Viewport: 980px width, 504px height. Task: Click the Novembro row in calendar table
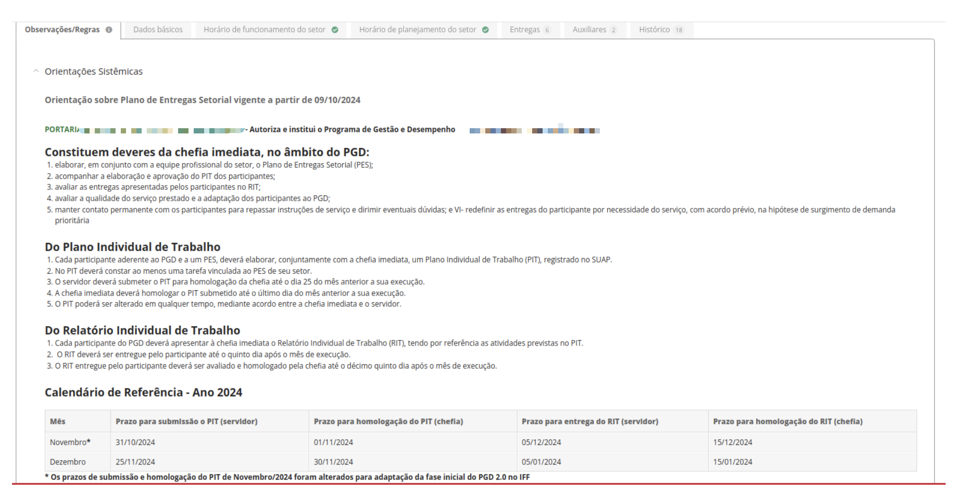tap(70, 442)
